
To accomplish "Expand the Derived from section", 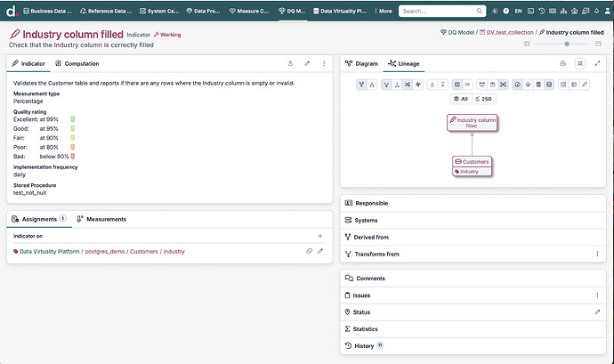I will tap(473, 237).
